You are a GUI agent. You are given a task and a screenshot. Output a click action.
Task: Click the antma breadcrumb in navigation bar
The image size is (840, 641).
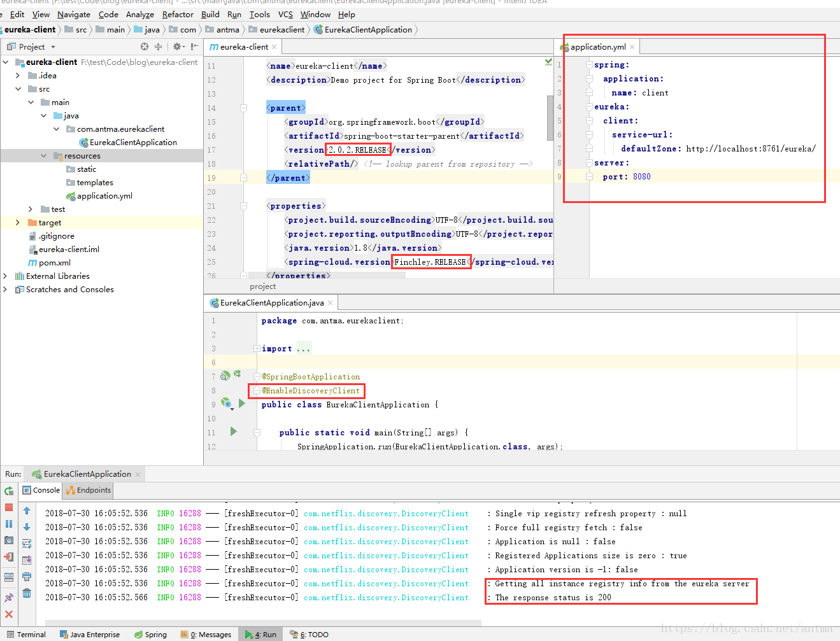click(222, 29)
